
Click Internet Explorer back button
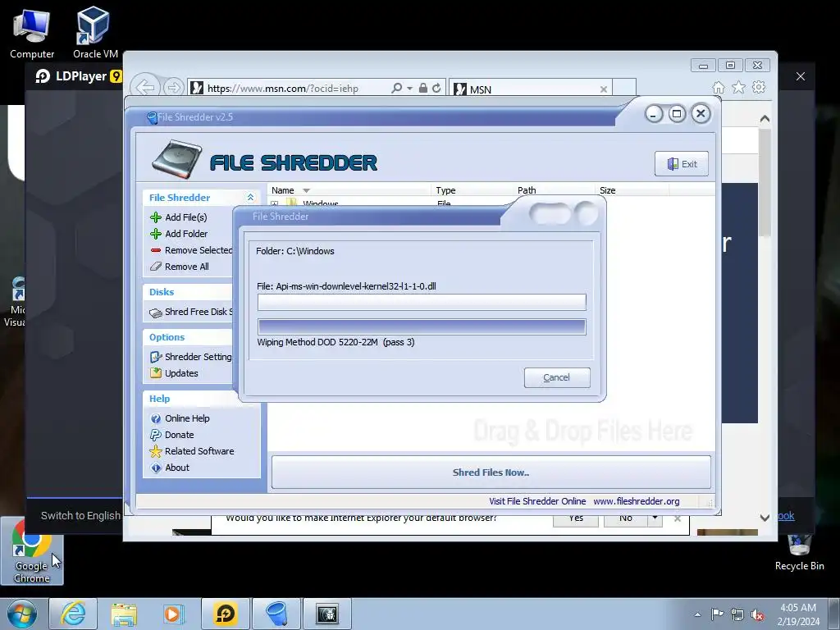point(145,87)
